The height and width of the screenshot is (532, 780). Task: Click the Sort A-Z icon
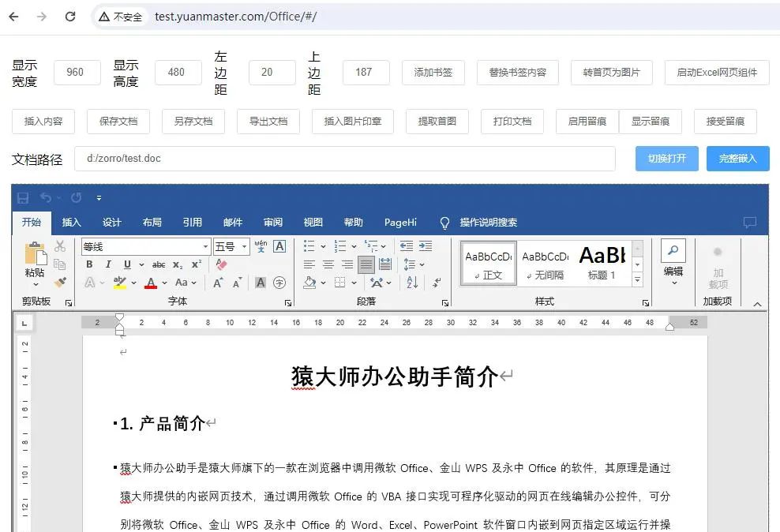point(412,283)
